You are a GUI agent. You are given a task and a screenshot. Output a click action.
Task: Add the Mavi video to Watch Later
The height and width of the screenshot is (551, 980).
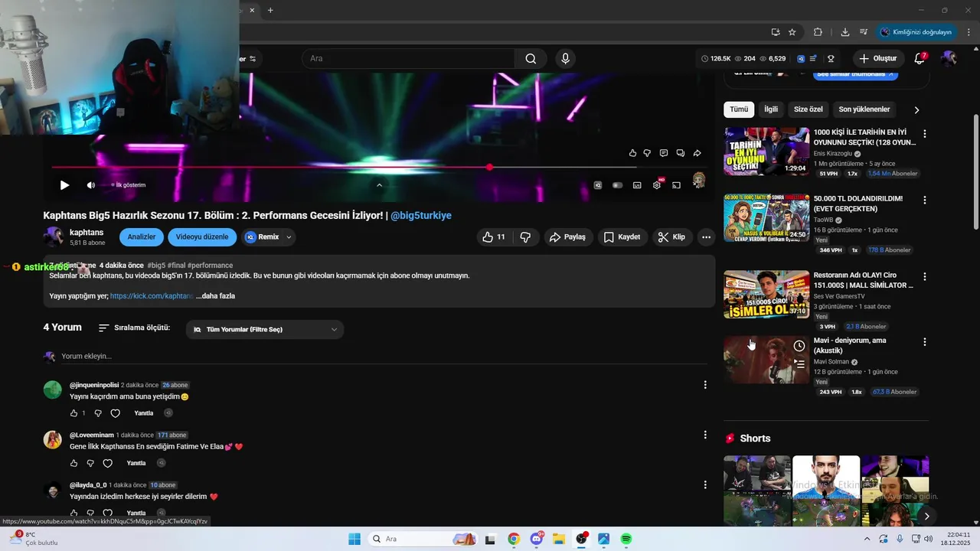pos(799,346)
